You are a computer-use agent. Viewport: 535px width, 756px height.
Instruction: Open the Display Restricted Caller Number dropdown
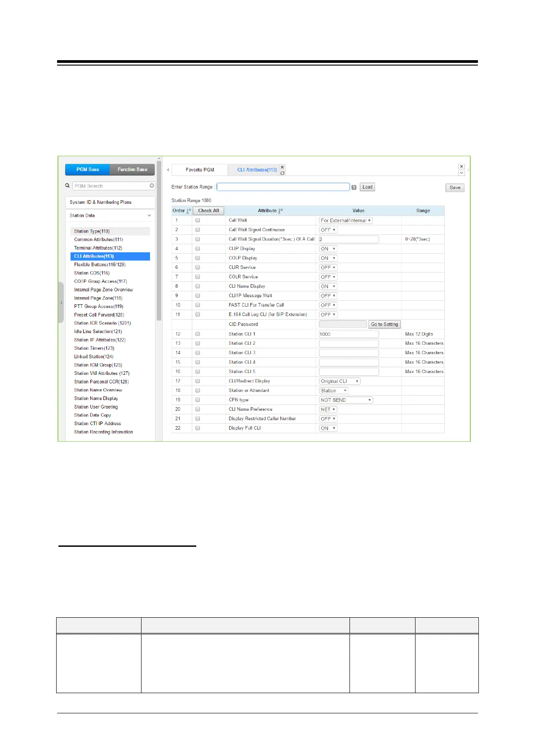(328, 419)
